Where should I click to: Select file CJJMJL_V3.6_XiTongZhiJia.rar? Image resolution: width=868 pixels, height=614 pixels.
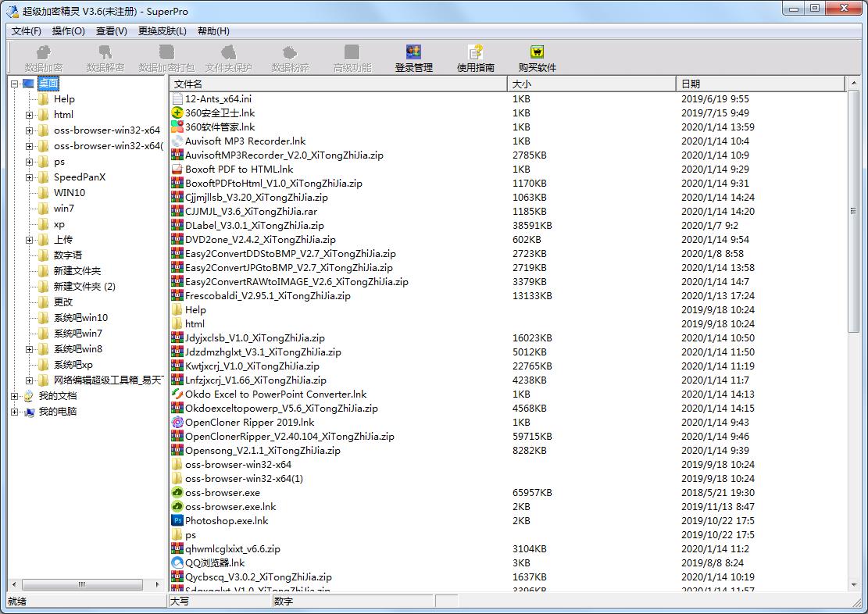coord(252,212)
